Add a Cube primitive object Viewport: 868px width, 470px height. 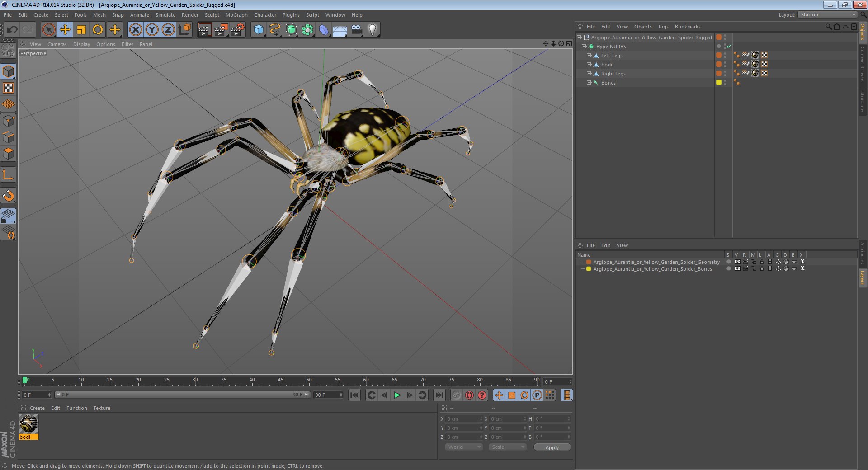(259, 30)
